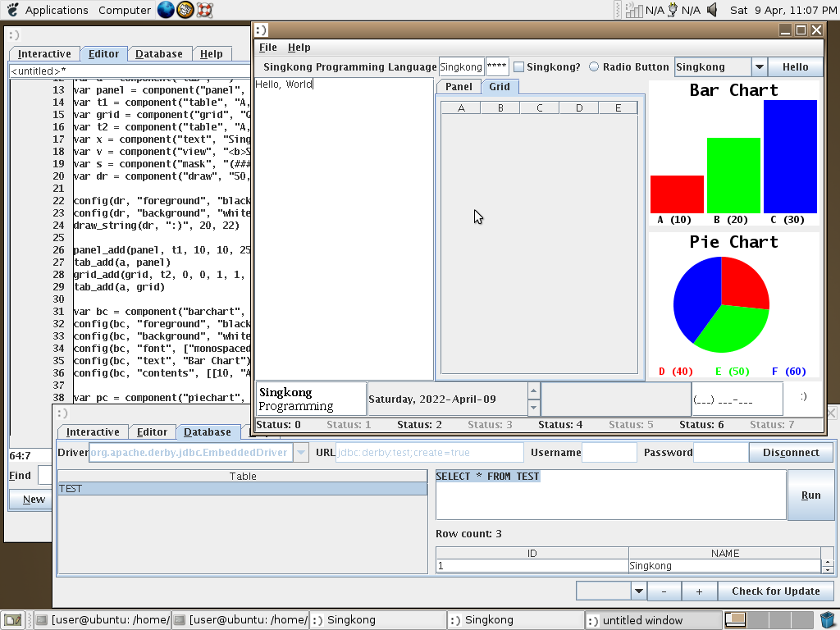Switch to the Grid tab
The width and height of the screenshot is (840, 630).
point(499,87)
